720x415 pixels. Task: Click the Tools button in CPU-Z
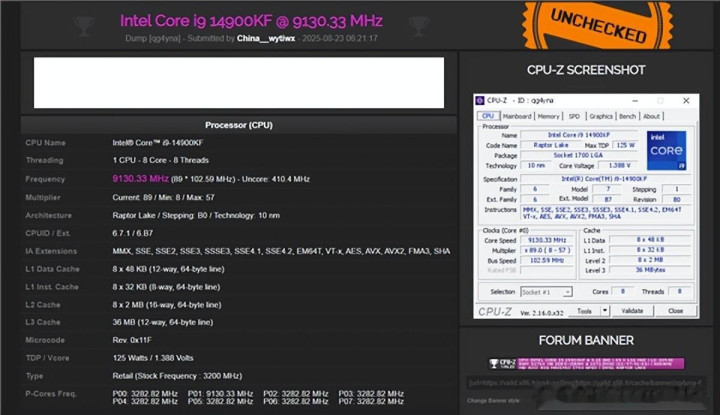pyautogui.click(x=584, y=311)
